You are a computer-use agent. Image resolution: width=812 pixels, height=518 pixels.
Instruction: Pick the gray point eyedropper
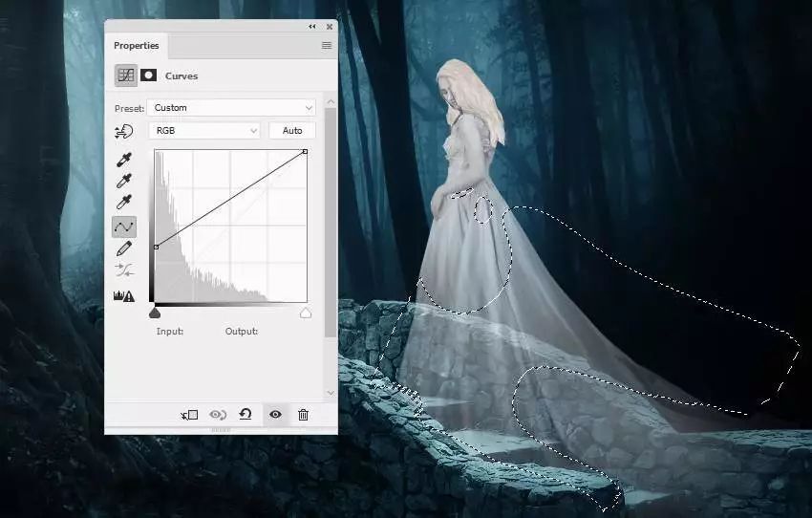124,181
